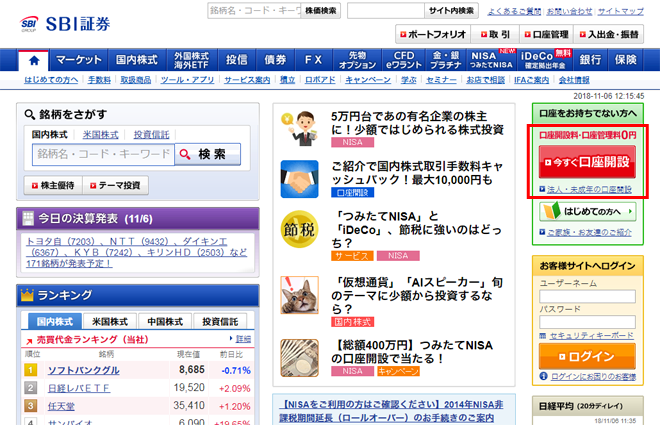The width and height of the screenshot is (660, 425).
Task: Click the 株主優待 button
Action: pyautogui.click(x=53, y=186)
